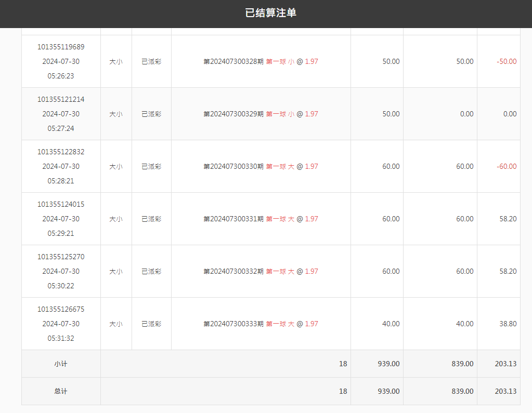Open bet details for period 202407300329
Screen dimensions: 532x413
pos(261,114)
